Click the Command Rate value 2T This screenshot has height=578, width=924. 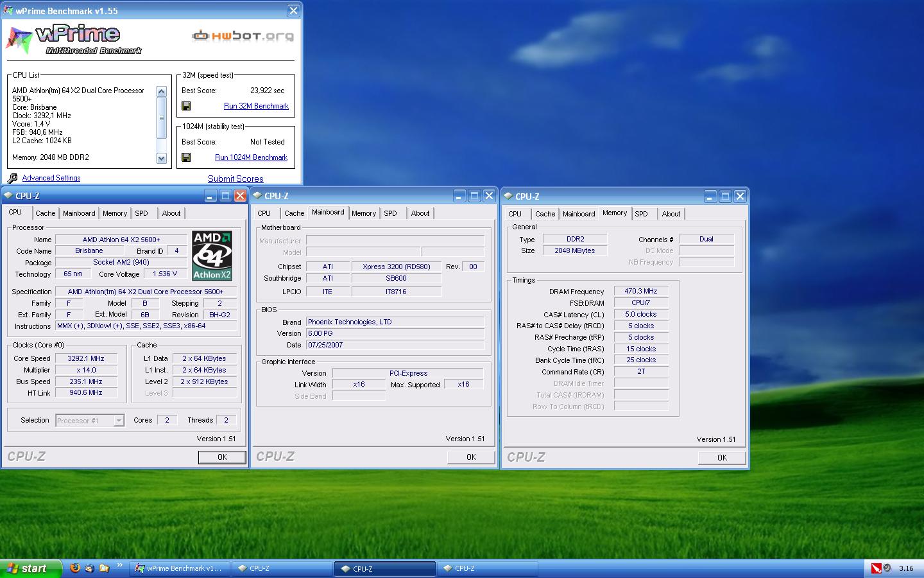[641, 371]
